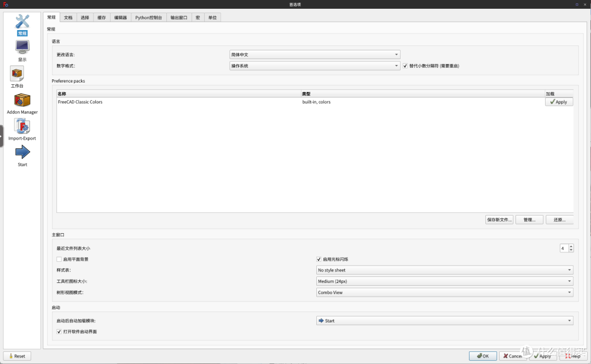Viewport: 591px width, 364px height.
Task: Switch to the 输出窗口 tab
Action: 179,18
